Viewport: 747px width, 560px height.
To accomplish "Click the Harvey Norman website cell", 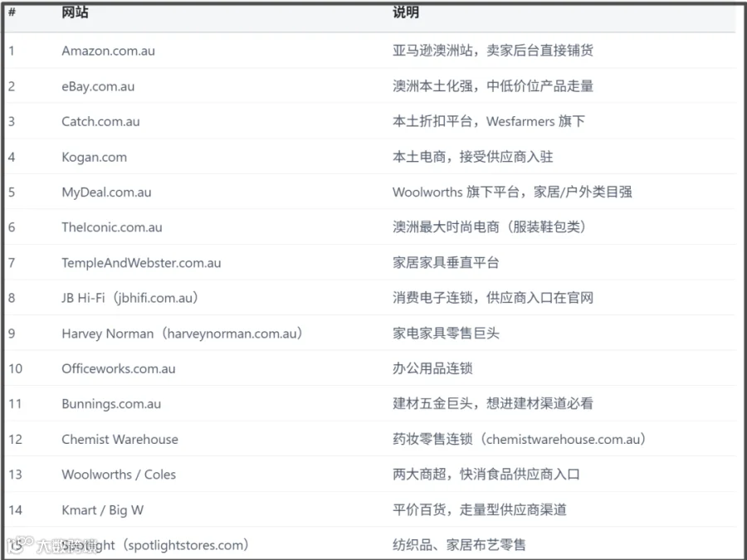I will point(183,334).
